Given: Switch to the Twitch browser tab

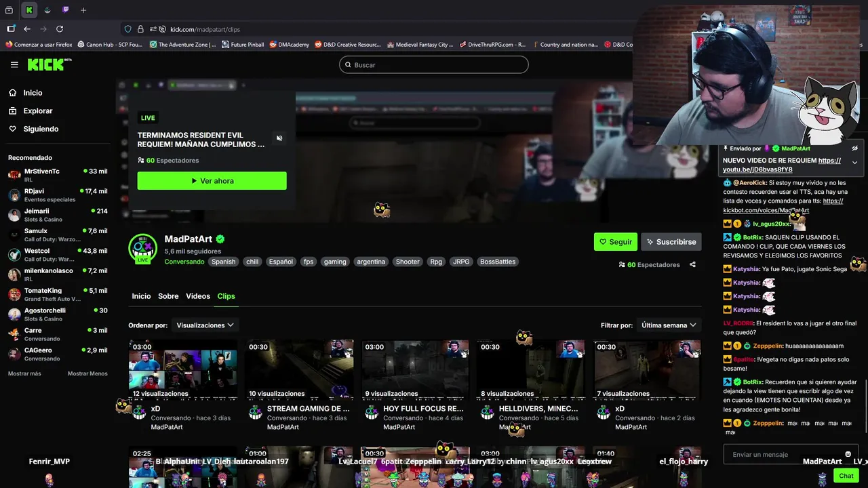Looking at the screenshot, I should pyautogui.click(x=66, y=10).
